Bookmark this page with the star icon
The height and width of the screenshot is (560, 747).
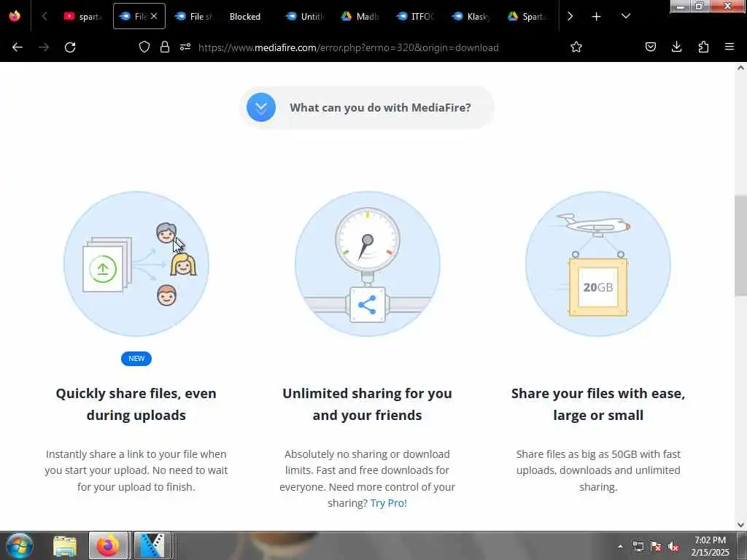(x=576, y=47)
